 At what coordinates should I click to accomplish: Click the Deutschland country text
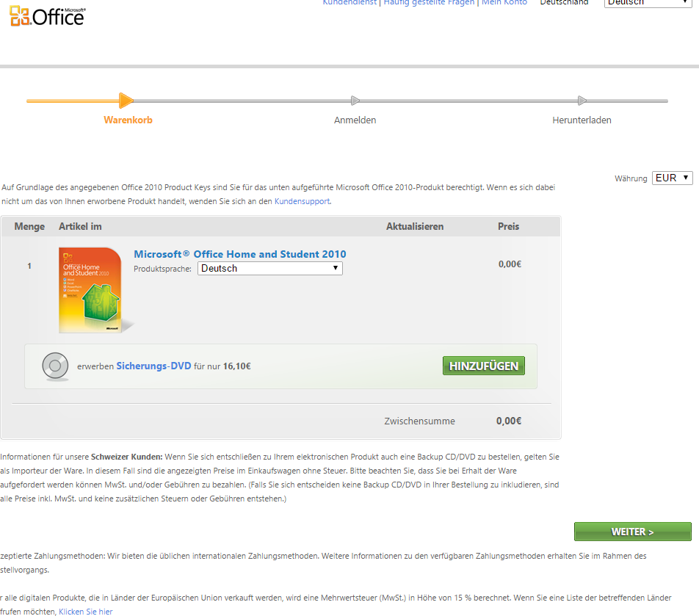564,3
